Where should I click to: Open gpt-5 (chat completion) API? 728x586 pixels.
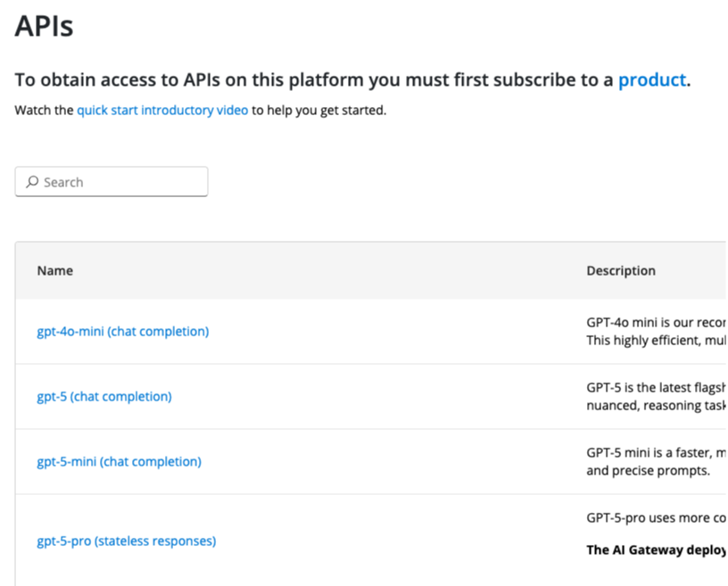point(103,397)
